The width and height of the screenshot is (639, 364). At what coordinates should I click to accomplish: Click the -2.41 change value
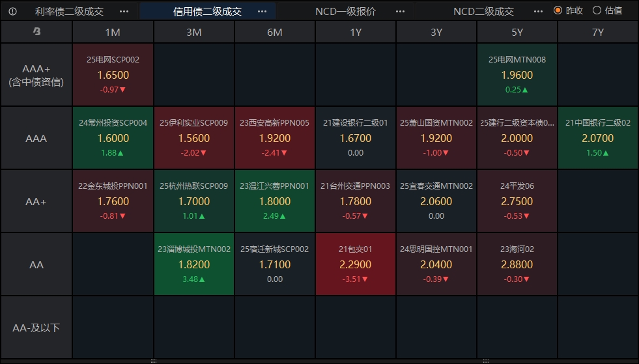(x=271, y=153)
